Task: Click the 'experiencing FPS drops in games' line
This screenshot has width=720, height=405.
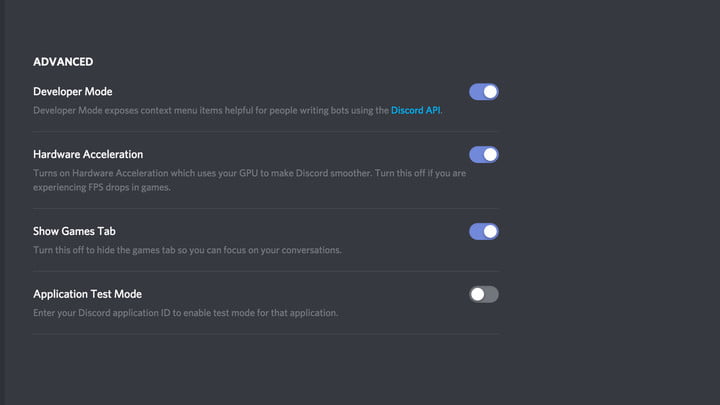Action: [x=101, y=187]
